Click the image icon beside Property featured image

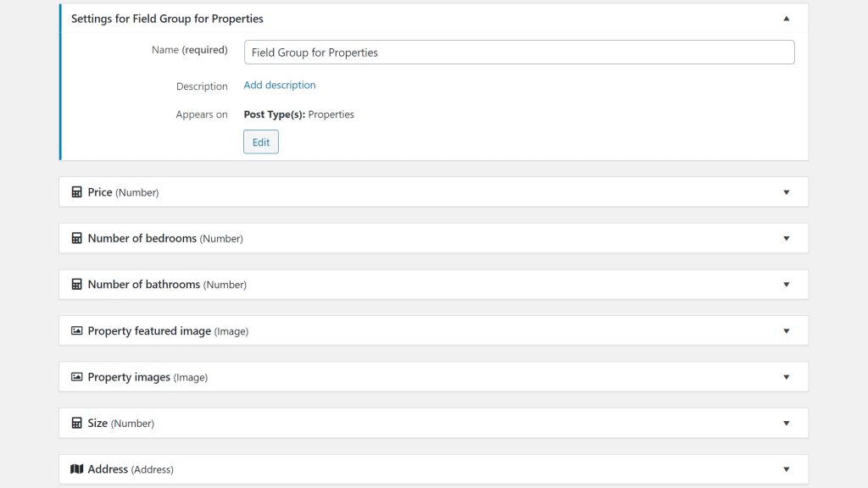(x=76, y=330)
